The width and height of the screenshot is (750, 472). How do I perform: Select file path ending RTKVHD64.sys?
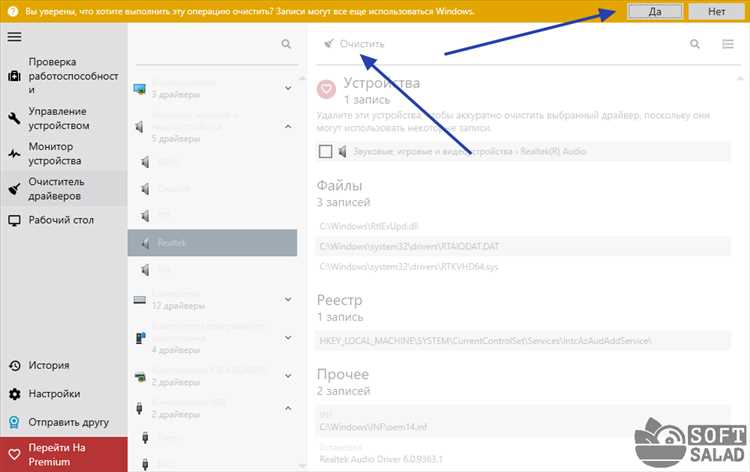point(523,267)
